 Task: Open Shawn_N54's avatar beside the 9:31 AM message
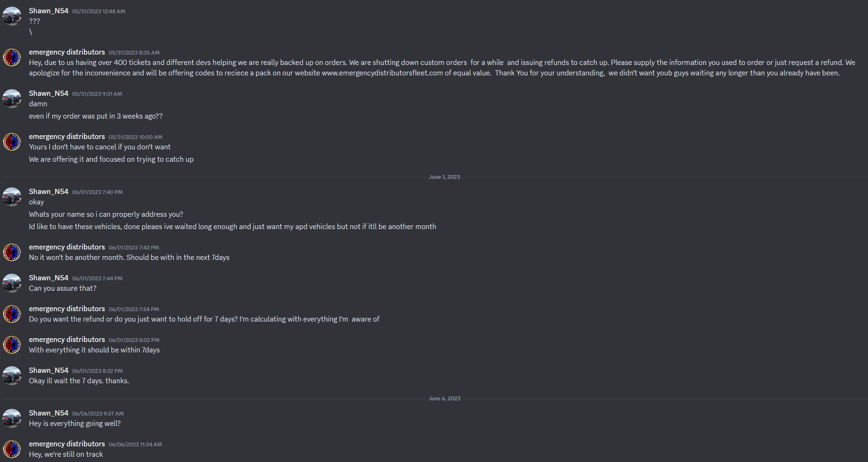[x=12, y=99]
